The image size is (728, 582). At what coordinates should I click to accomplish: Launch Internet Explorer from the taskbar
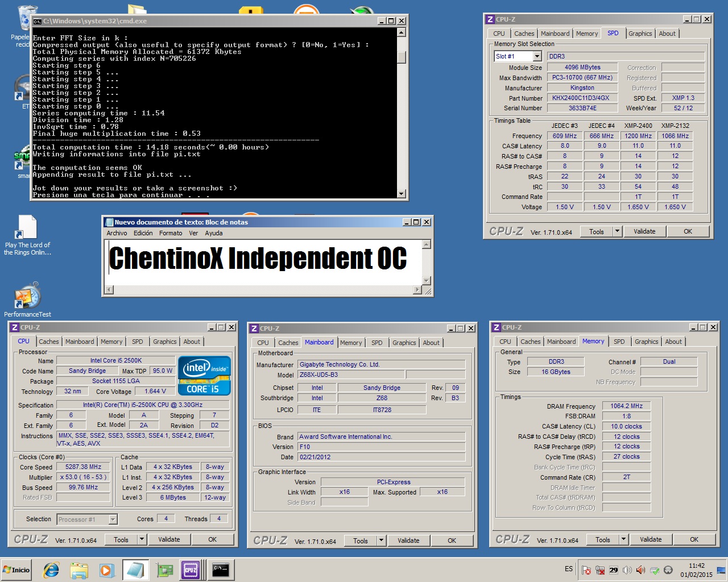(51, 569)
